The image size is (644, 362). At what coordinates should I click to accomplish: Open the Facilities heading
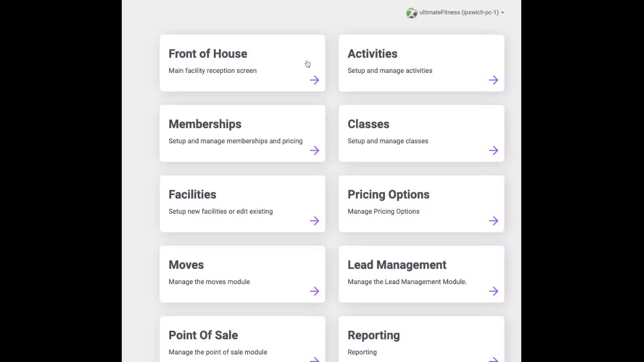[x=192, y=195]
